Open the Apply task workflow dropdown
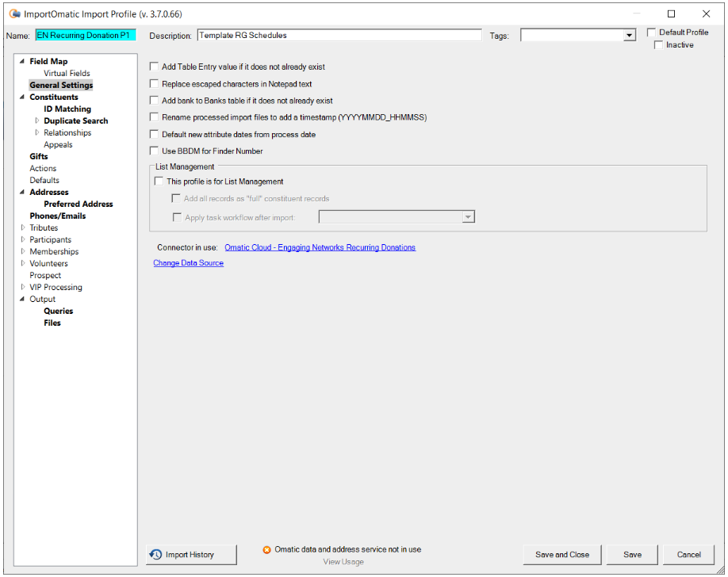The width and height of the screenshot is (728, 577). (467, 216)
